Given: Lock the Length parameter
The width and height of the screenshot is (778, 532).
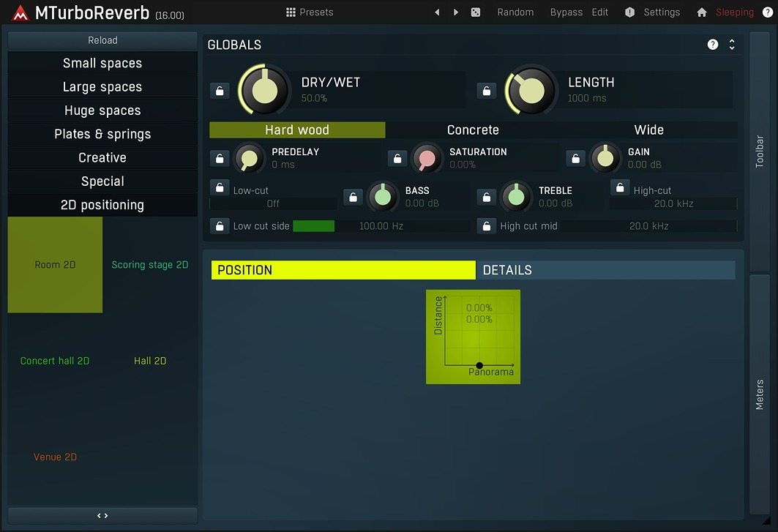Looking at the screenshot, I should (x=486, y=90).
